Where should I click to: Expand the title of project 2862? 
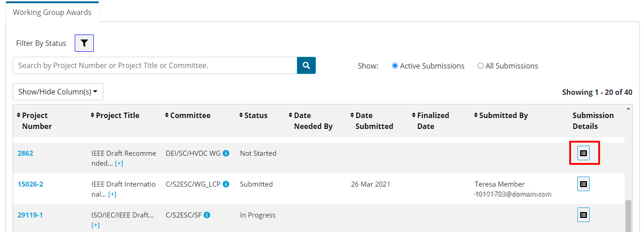119,163
